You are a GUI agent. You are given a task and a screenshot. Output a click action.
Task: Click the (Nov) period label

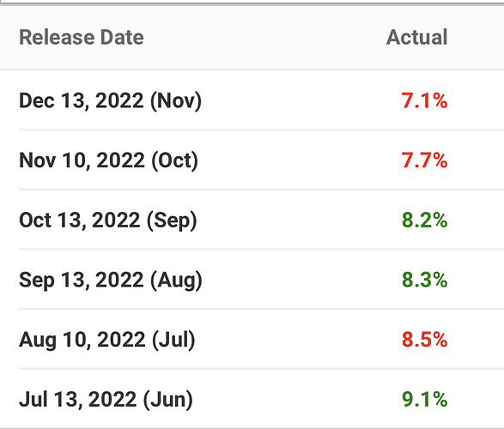point(176,101)
